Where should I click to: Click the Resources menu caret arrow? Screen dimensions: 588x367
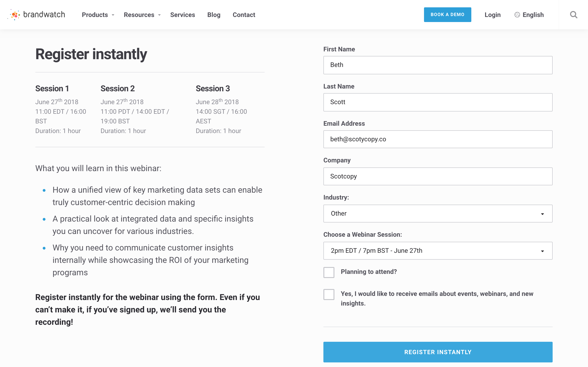[159, 15]
